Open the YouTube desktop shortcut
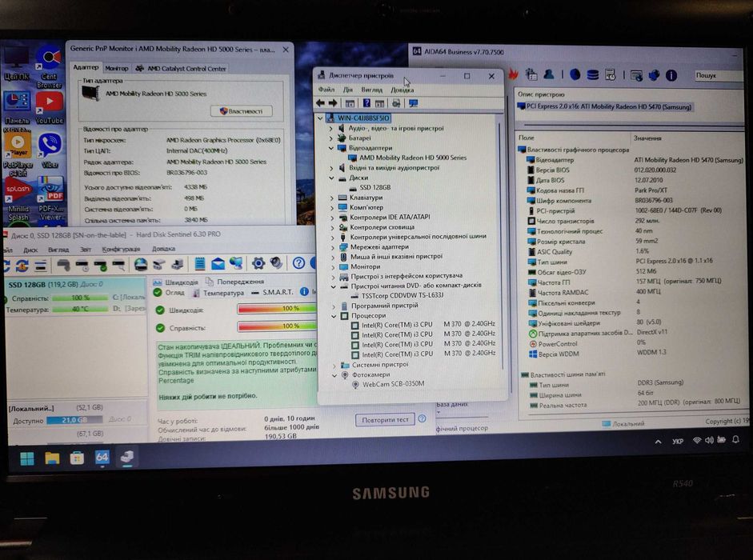753x560 pixels. coord(49,107)
